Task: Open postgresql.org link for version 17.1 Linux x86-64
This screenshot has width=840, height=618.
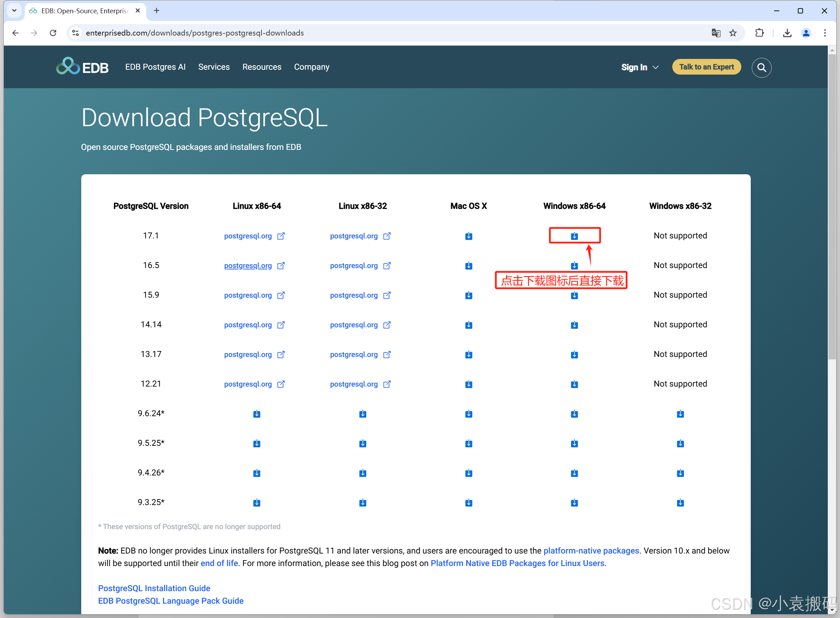Action: coord(248,236)
